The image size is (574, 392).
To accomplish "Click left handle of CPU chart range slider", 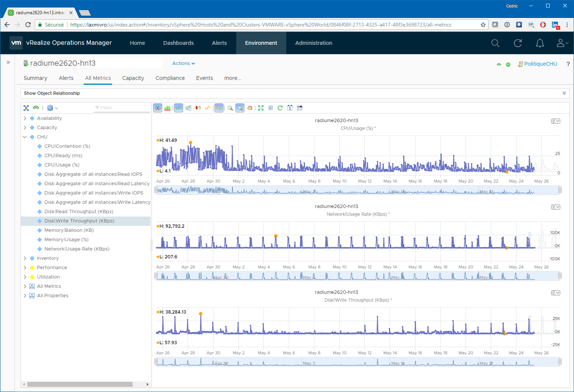I will tap(156, 190).
